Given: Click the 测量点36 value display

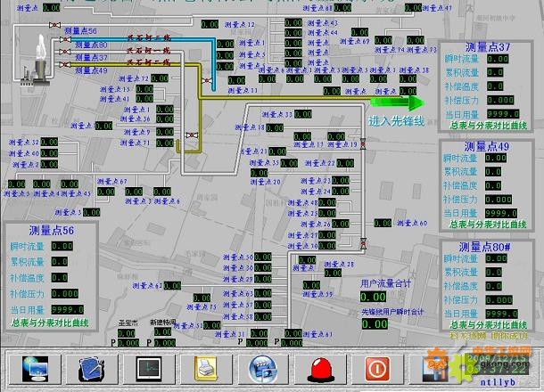Looking at the screenshot, I should coord(165,119).
